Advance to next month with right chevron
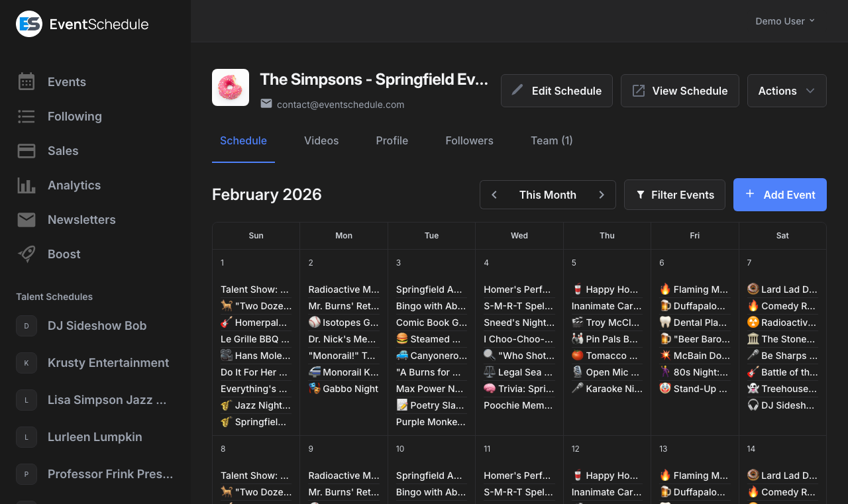Screen dimensions: 848x504 602,195
